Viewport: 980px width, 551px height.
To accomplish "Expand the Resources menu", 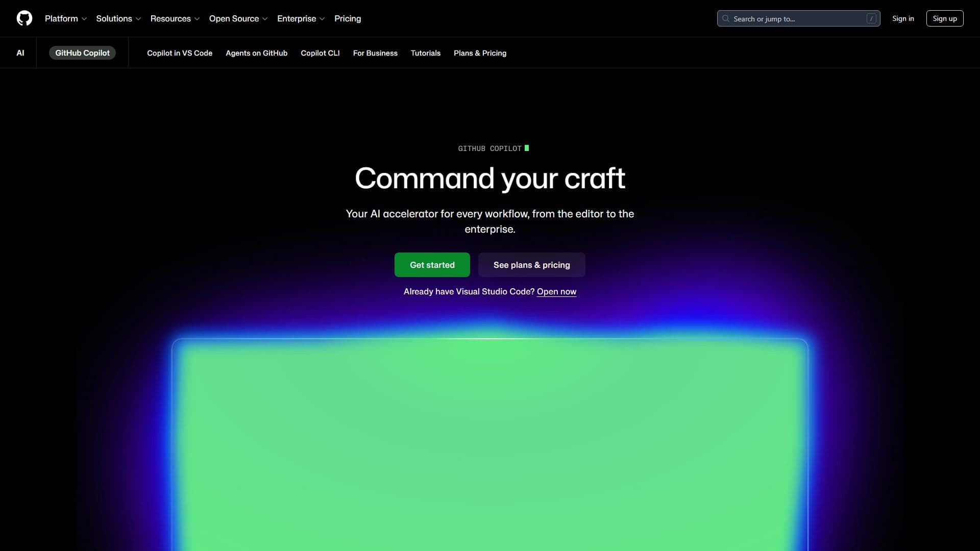I will tap(175, 18).
